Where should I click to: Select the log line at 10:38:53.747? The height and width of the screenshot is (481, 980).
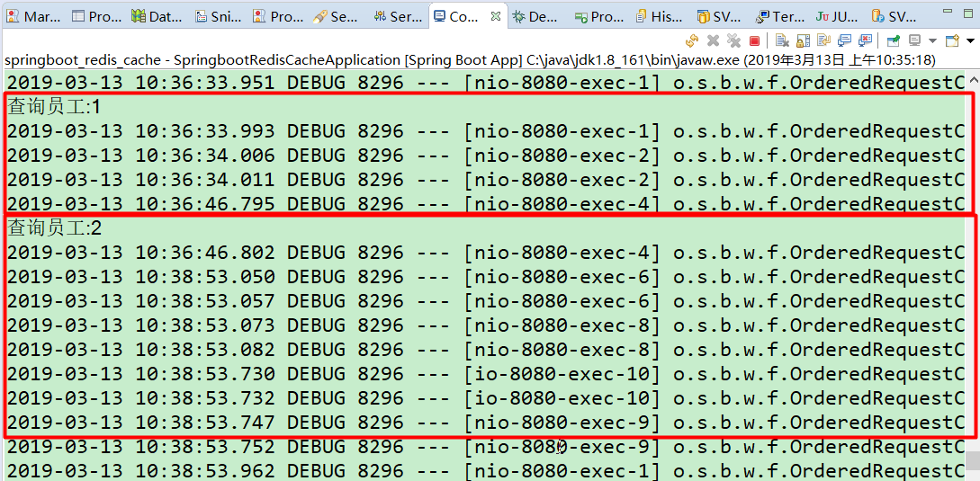pos(485,423)
